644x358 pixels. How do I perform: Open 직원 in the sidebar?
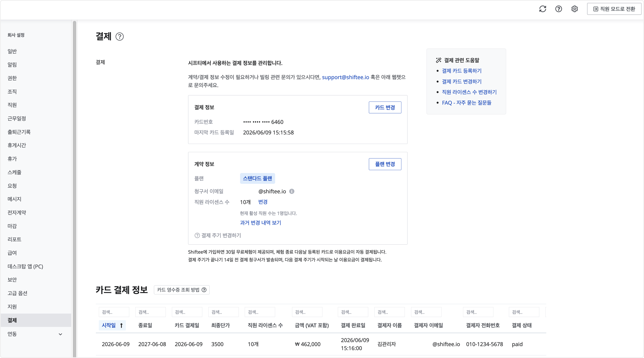(12, 105)
